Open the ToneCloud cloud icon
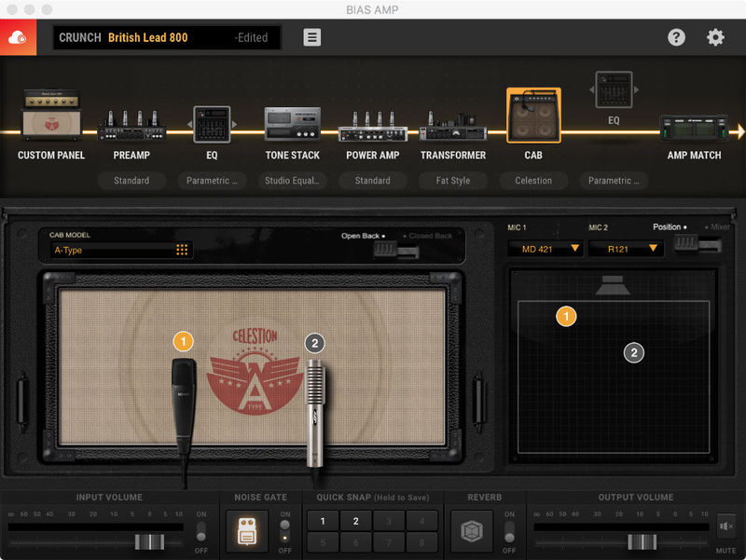 pyautogui.click(x=18, y=37)
